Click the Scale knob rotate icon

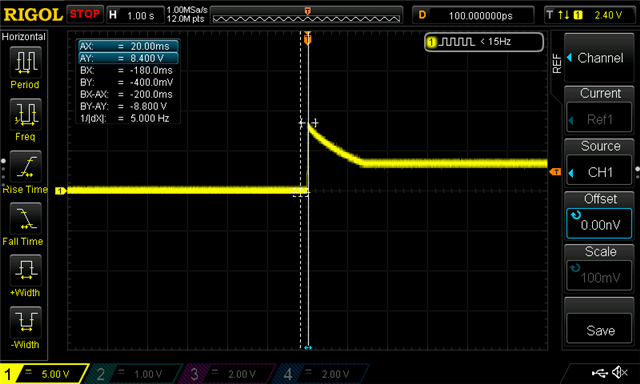click(576, 268)
